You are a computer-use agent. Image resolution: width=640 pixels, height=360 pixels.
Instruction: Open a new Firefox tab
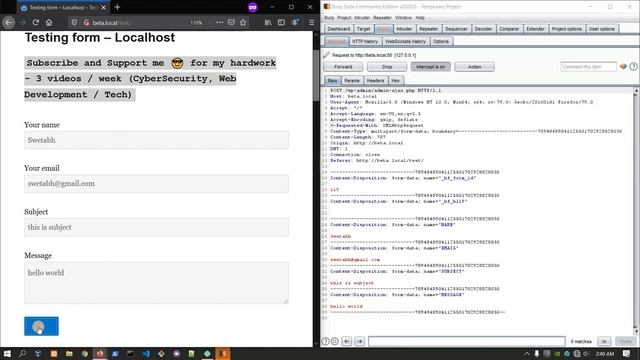[x=118, y=7]
